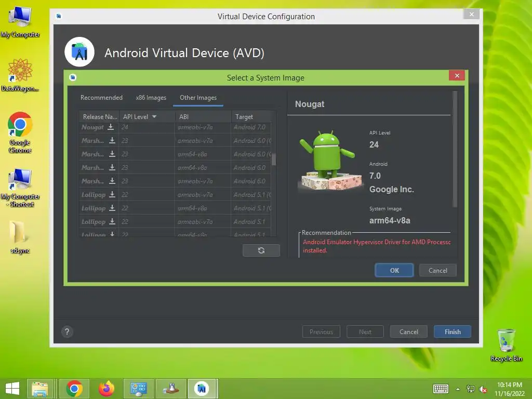The image size is (532, 399).
Task: Download Lollipop armeabi-v7a image with plain Android 5.1 target
Action: [x=112, y=221]
